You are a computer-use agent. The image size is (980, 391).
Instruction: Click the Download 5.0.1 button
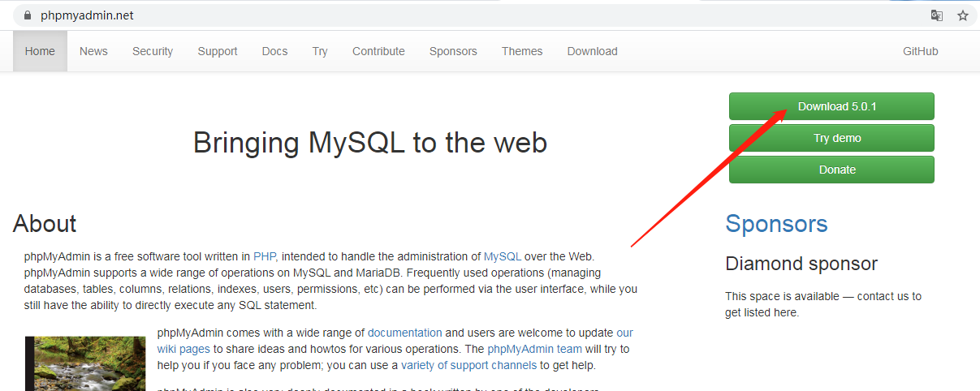[831, 106]
